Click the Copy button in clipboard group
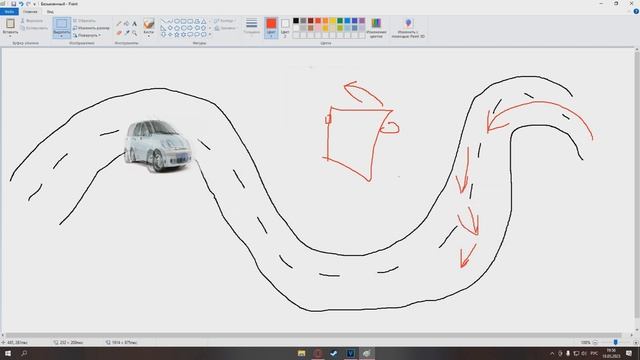Image resolution: width=640 pixels, height=360 pixels. (34, 28)
